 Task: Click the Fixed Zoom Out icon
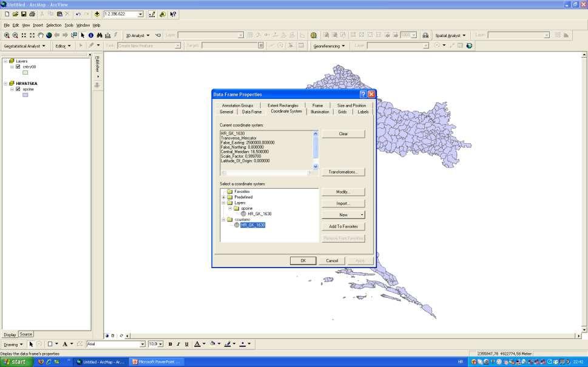32,35
